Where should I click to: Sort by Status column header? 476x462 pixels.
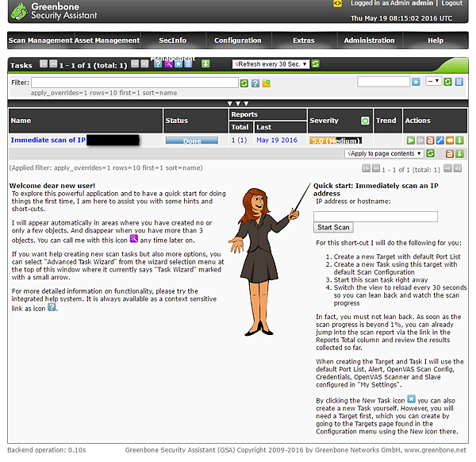click(x=177, y=121)
